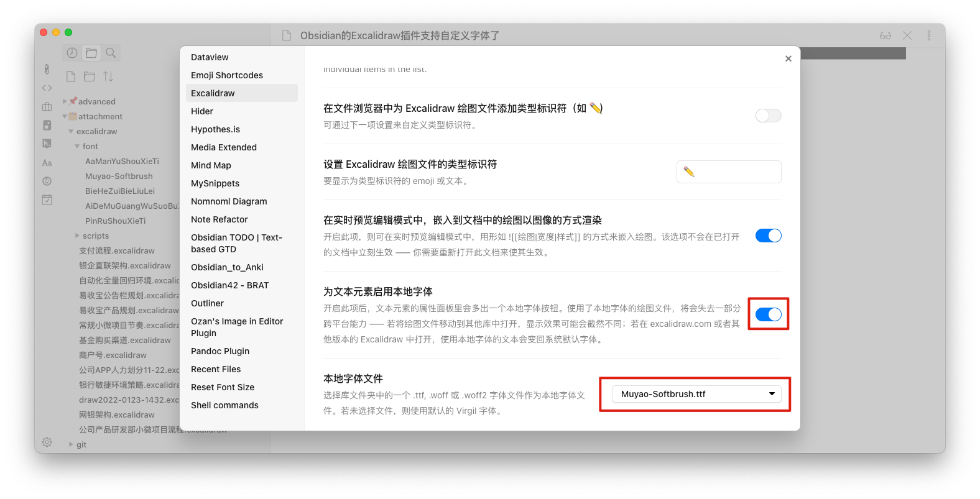Open Ozan's Image in Editor Plugin settings
Screen dimensions: 980x499
click(x=242, y=327)
